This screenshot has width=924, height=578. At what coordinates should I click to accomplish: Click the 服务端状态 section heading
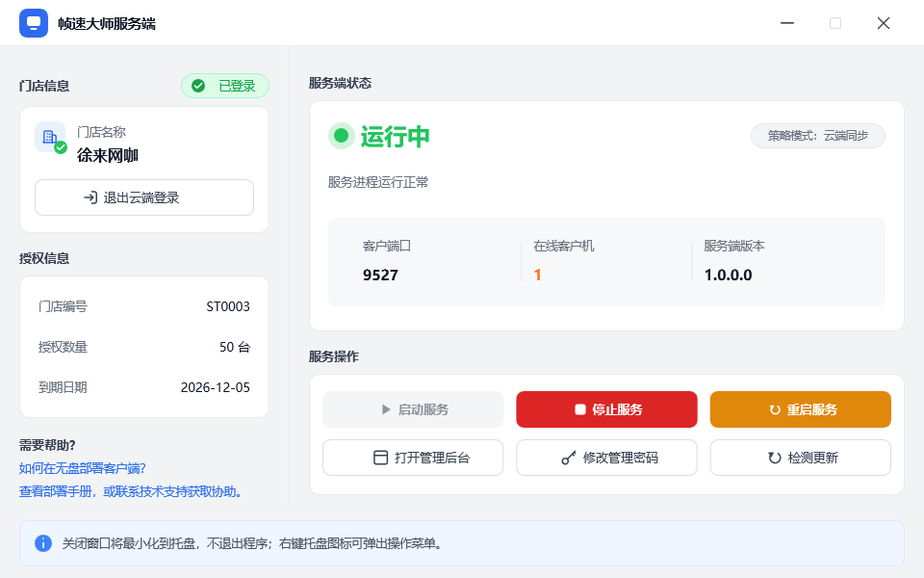pyautogui.click(x=340, y=83)
